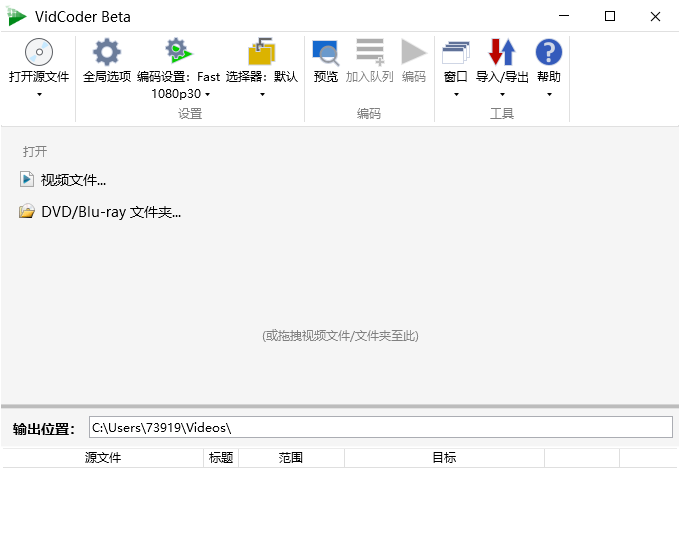The height and width of the screenshot is (548, 680).
Task: Expand the 打开源文件 dropdown arrow
Action: point(39,95)
